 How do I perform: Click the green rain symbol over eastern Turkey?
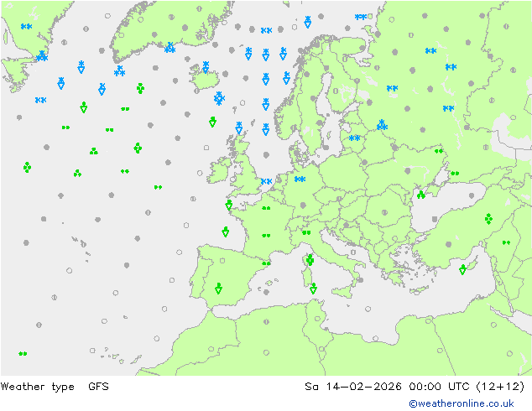(488, 219)
